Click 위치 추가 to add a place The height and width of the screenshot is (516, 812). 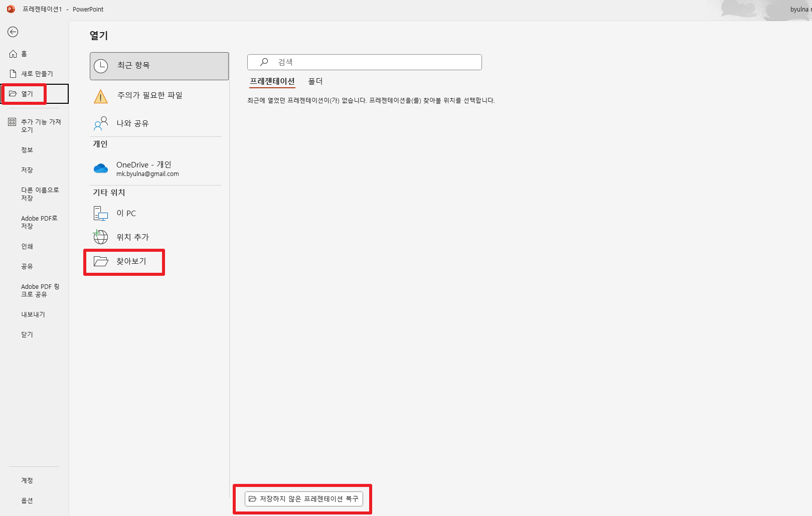pos(132,237)
